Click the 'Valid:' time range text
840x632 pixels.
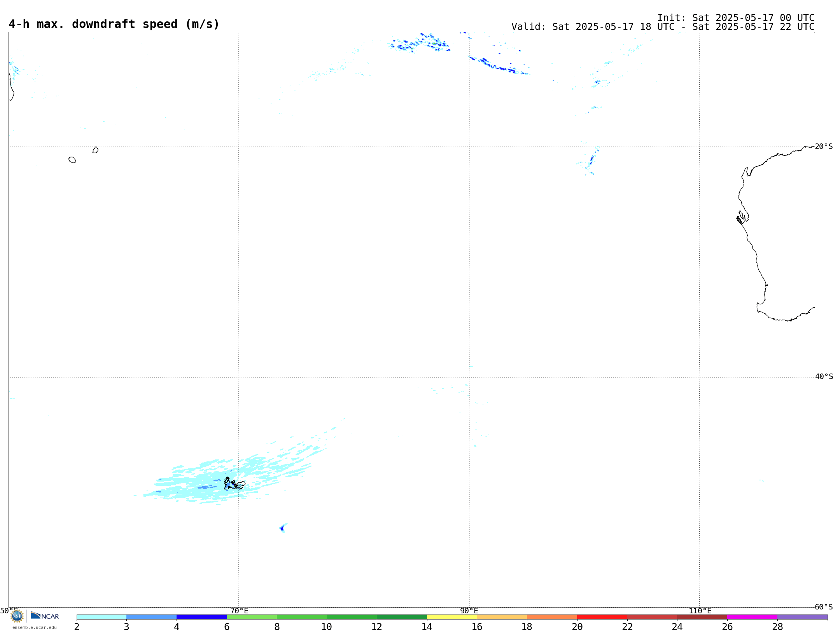(663, 27)
